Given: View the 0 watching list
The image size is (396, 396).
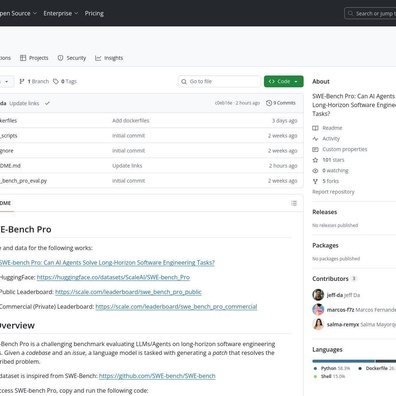Looking at the screenshot, I should (x=335, y=171).
